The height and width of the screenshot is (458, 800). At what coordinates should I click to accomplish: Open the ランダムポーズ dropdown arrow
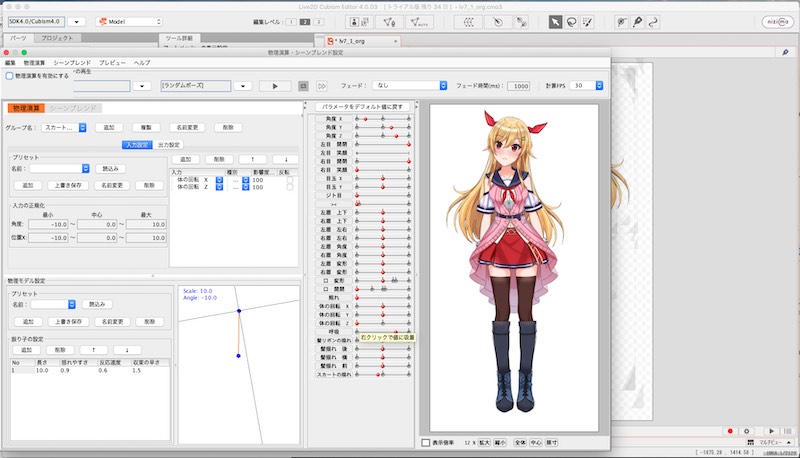click(243, 86)
